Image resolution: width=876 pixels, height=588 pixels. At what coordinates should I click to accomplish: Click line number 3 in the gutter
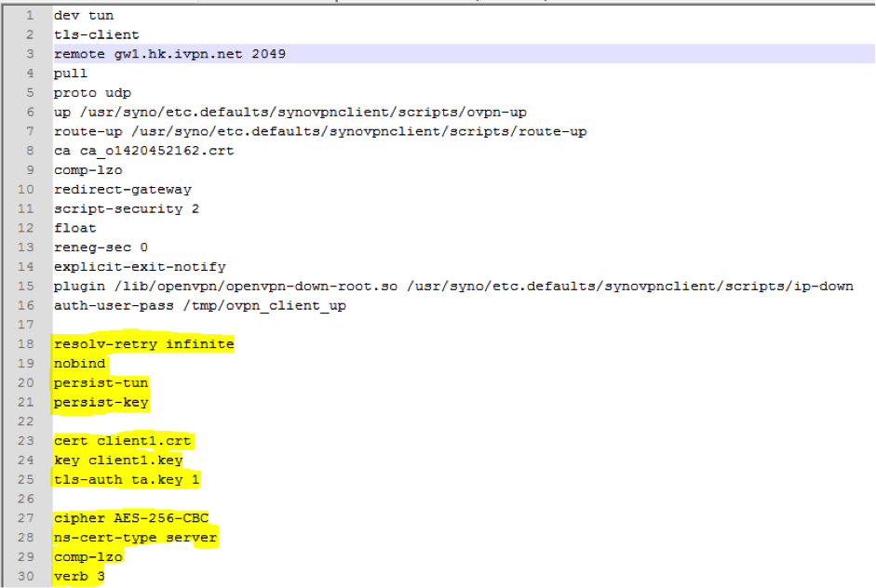pos(30,54)
